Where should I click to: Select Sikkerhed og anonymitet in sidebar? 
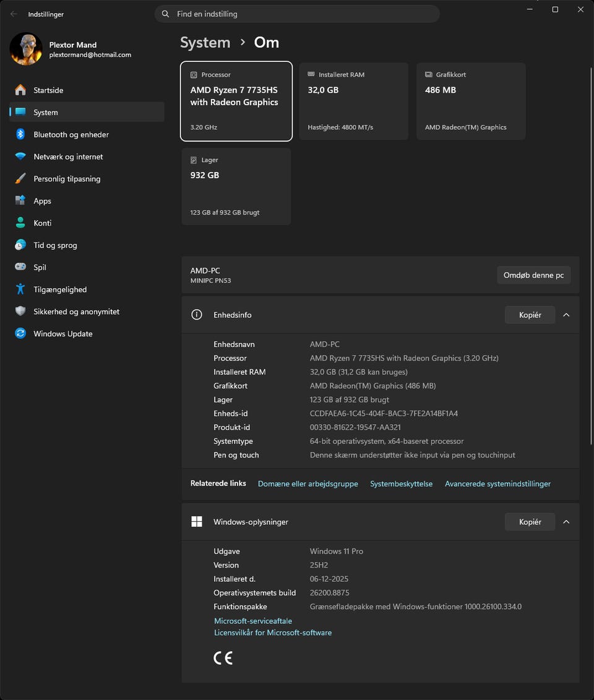point(87,311)
